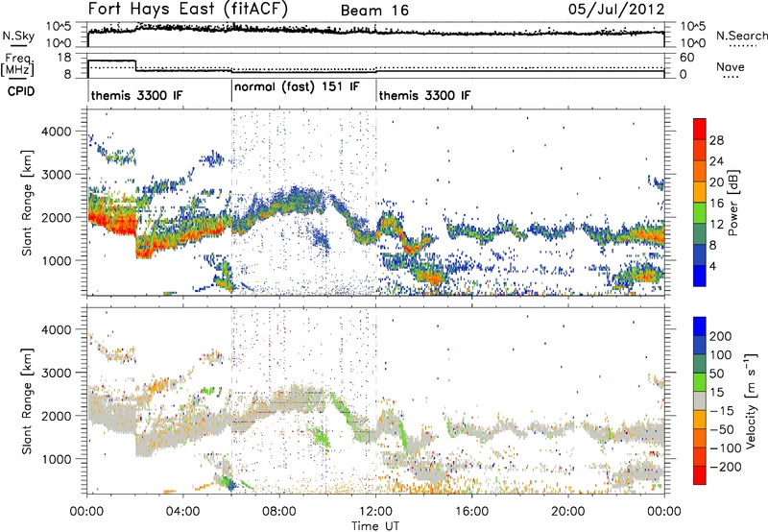Click the '18' frequency axis tick
This screenshot has height=532, width=768.
point(64,58)
